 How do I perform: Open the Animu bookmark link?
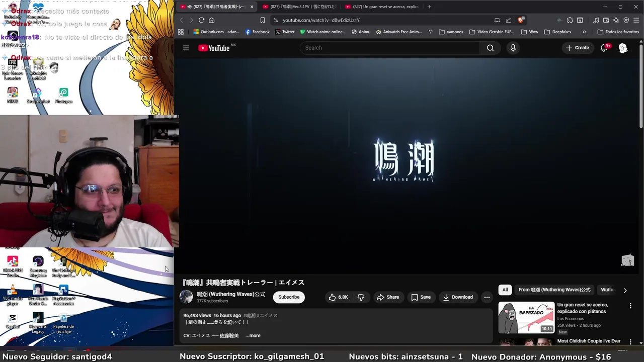coord(361,32)
